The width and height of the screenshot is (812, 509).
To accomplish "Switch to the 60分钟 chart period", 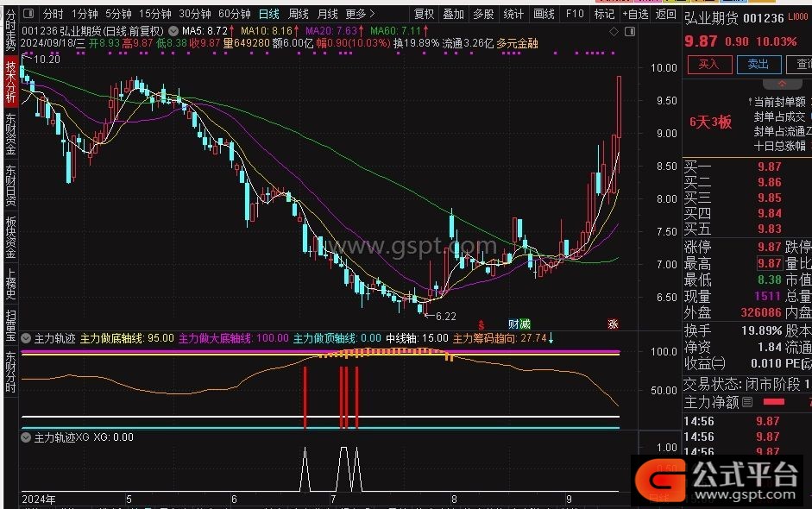I will pyautogui.click(x=235, y=14).
